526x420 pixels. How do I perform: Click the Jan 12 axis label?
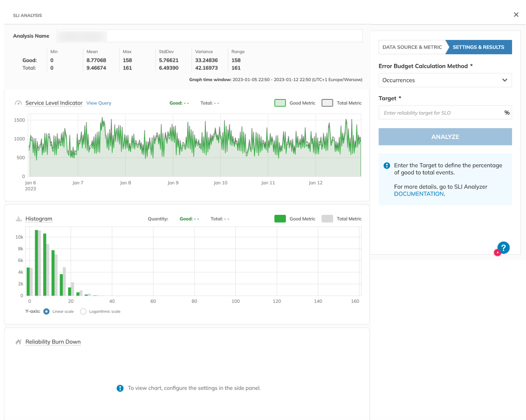tap(315, 183)
